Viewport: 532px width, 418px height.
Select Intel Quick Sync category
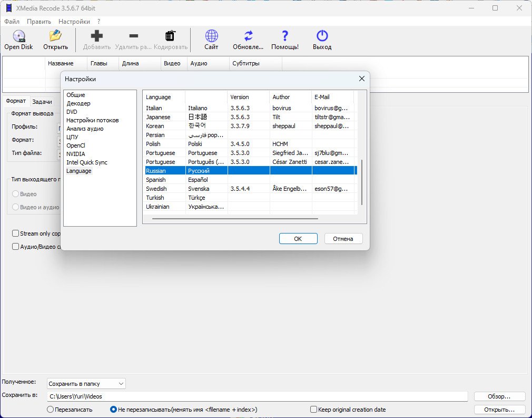[87, 162]
